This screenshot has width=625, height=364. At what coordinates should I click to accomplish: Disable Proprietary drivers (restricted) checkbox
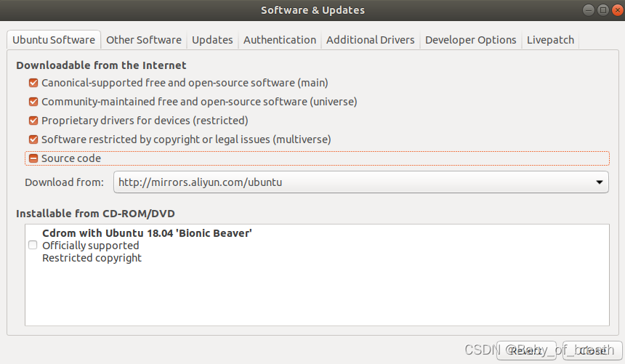click(33, 121)
